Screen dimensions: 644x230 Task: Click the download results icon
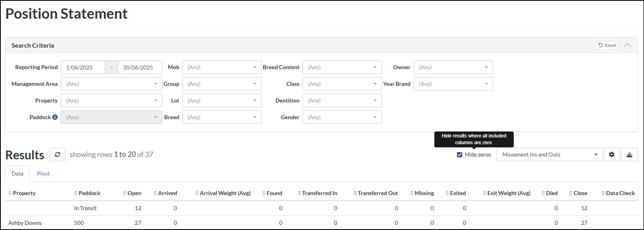[x=629, y=155]
